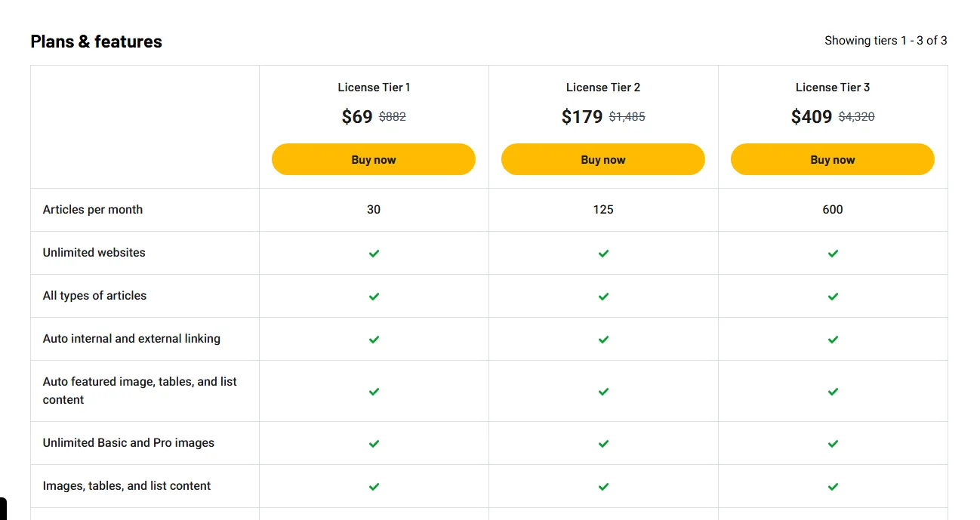Click the Plans & features heading
Viewport: 980px width, 520px height.
pos(96,42)
